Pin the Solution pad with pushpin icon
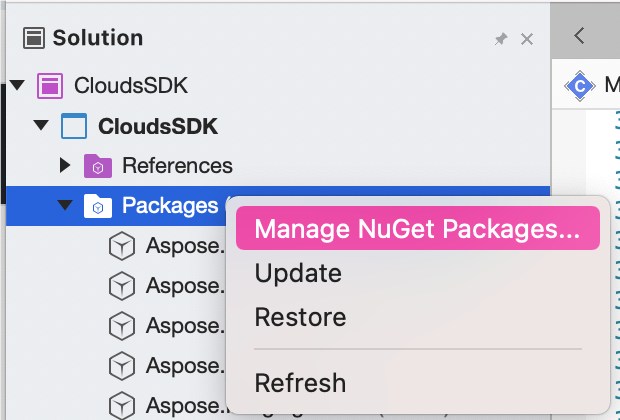This screenshot has height=420, width=620. [501, 39]
